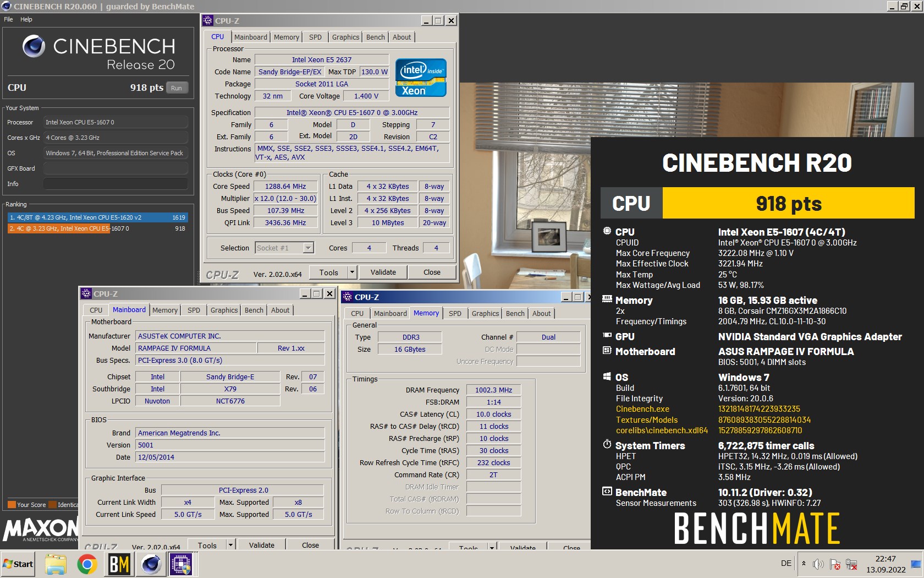The image size is (924, 578).
Task: Click the CPU-Z title icon in top window
Action: (207, 21)
